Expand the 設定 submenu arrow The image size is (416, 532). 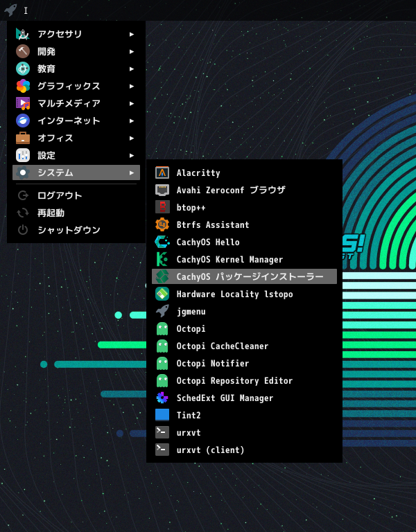click(132, 155)
